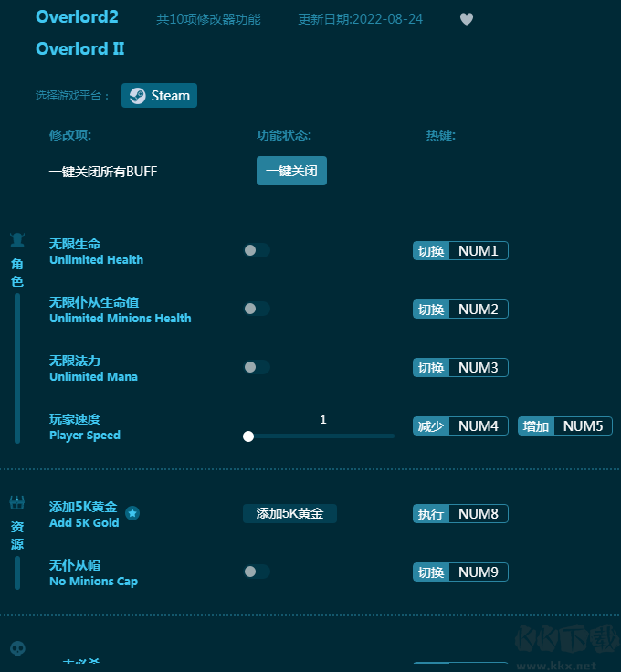Change the NUM9 hotkey for No Minions Cap
Image resolution: width=621 pixels, height=672 pixels.
click(478, 572)
